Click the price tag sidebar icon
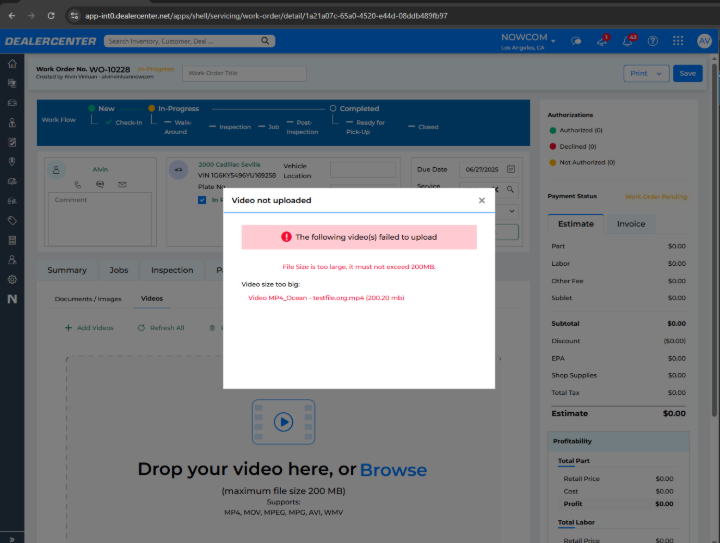Screen dimensions: 720x543 click(x=12, y=221)
